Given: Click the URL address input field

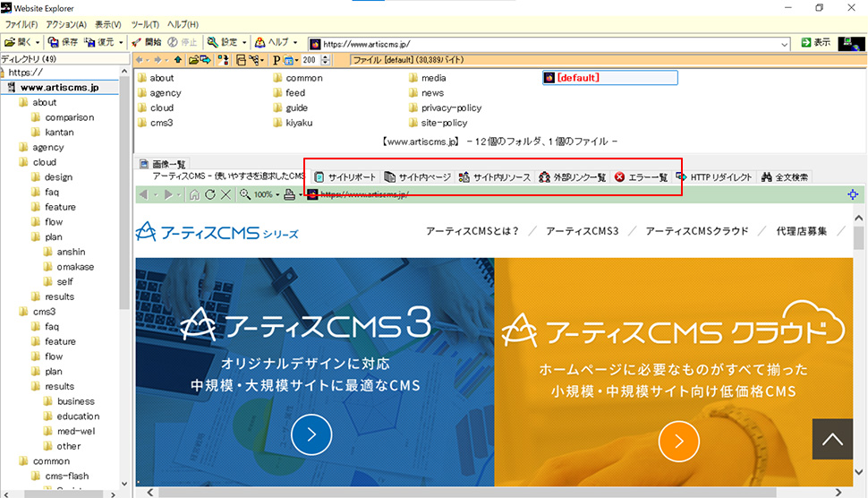Looking at the screenshot, I should click(x=549, y=44).
